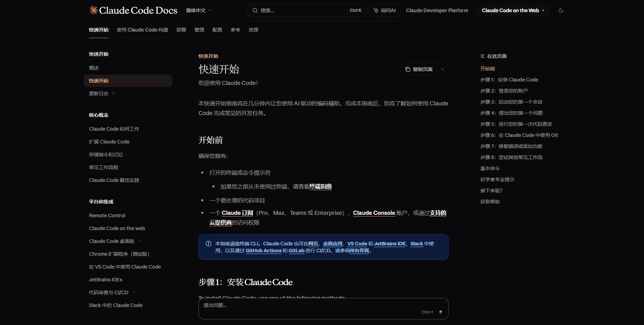This screenshot has width=644, height=325.
Task: Click the search magnifier icon
Action: pos(255,10)
